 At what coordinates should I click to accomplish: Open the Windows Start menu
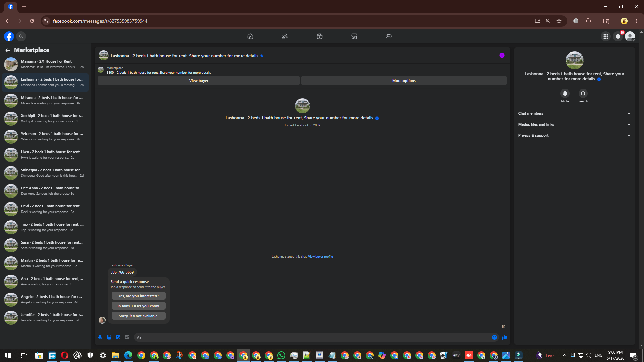pyautogui.click(x=8, y=355)
